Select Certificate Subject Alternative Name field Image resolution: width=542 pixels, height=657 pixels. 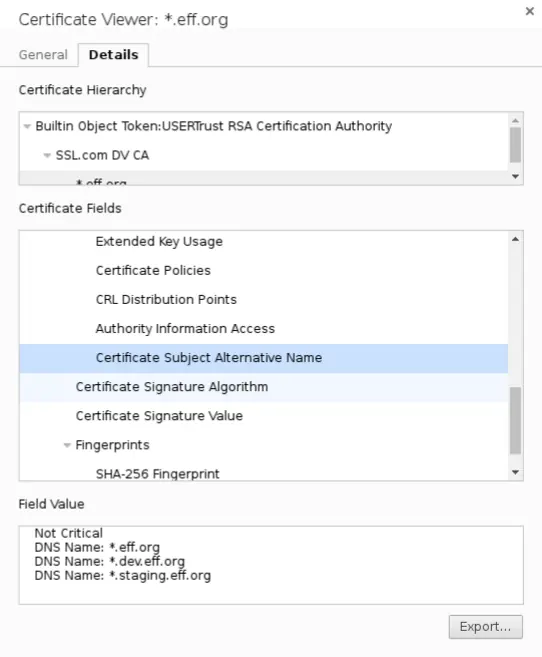263,358
